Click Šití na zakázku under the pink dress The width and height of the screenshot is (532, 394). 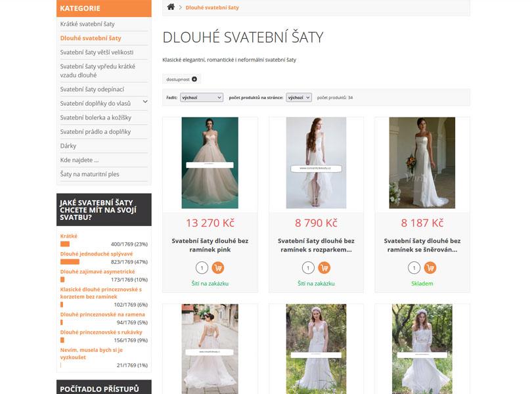210,284
